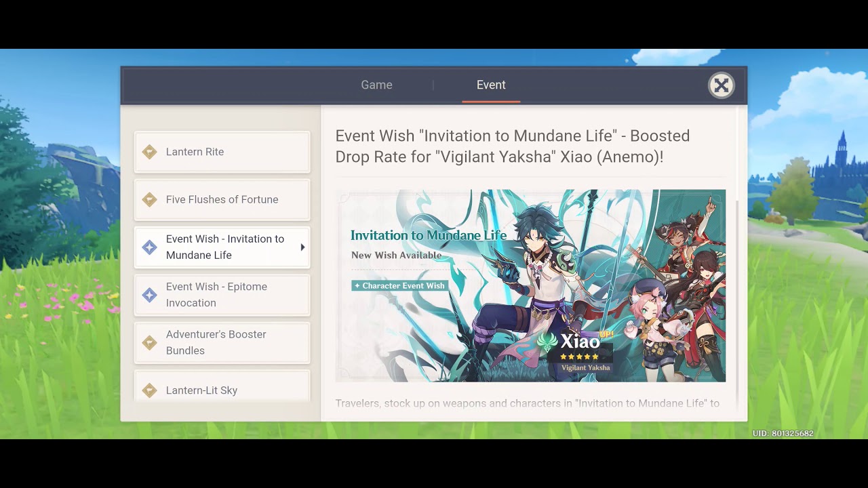This screenshot has height=488, width=868.
Task: Click the 'New Wish Available' banner text
Action: pyautogui.click(x=397, y=256)
